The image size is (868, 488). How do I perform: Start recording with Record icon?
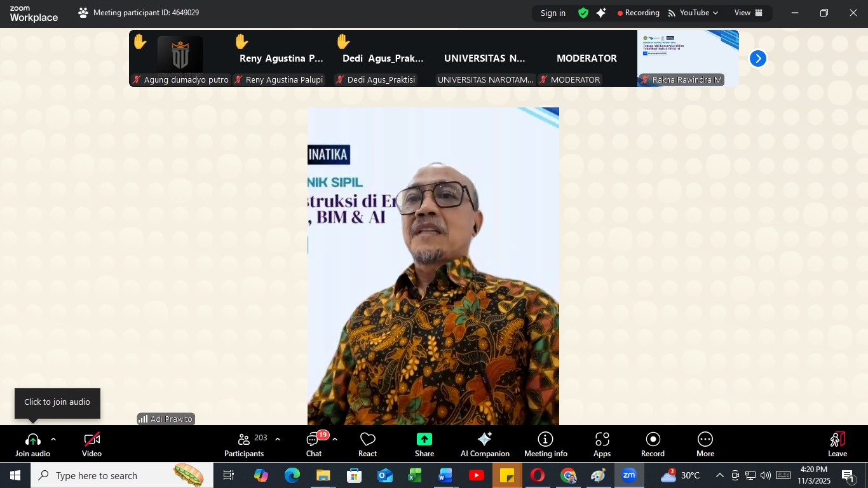click(653, 444)
